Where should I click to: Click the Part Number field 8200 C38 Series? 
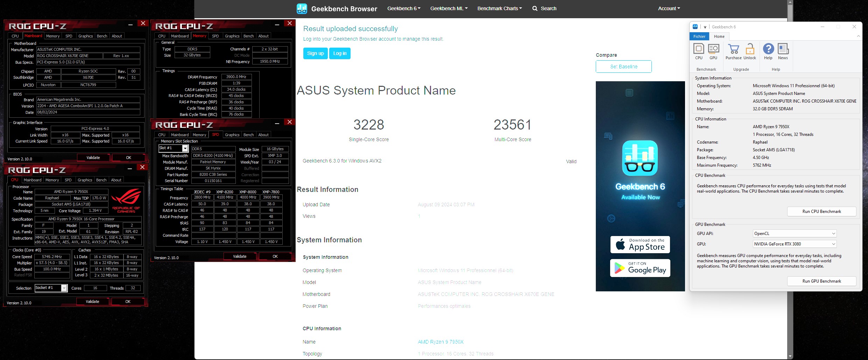pyautogui.click(x=213, y=174)
